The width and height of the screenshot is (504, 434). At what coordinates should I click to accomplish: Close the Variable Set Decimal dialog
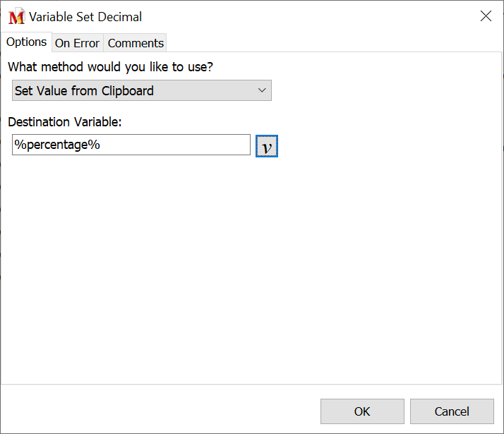click(486, 16)
